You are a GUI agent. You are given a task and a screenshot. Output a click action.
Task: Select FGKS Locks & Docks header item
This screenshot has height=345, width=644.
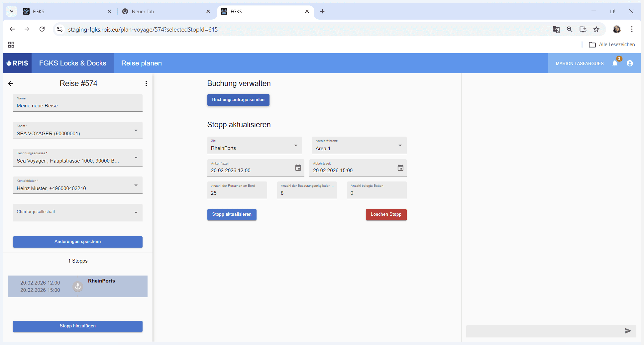pyautogui.click(x=73, y=63)
